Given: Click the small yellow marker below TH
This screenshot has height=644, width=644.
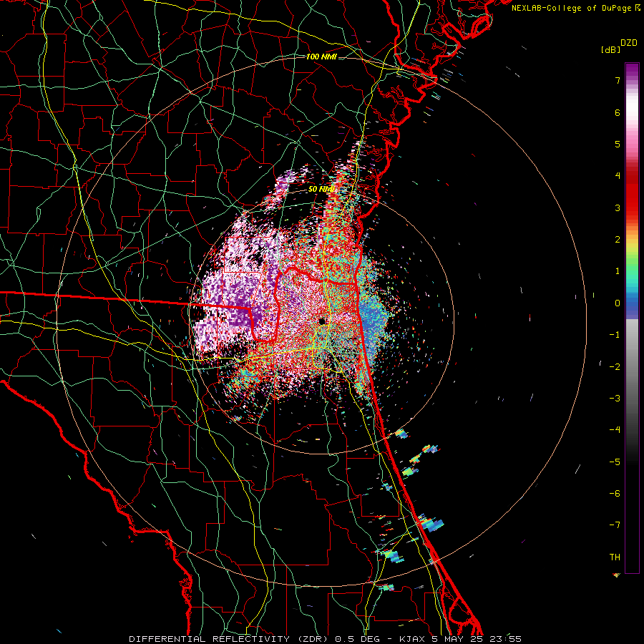Looking at the screenshot, I should 616,575.
